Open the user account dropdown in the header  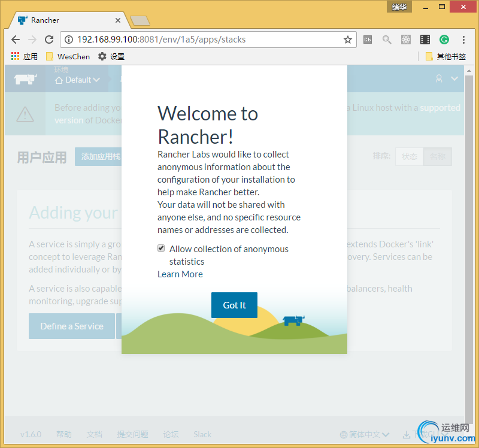(447, 79)
